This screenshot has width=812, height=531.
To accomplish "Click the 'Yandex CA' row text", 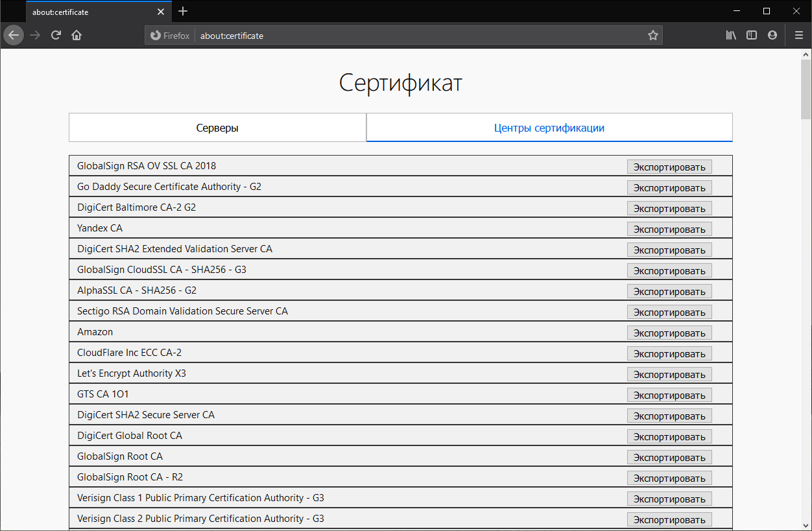I will [x=100, y=228].
